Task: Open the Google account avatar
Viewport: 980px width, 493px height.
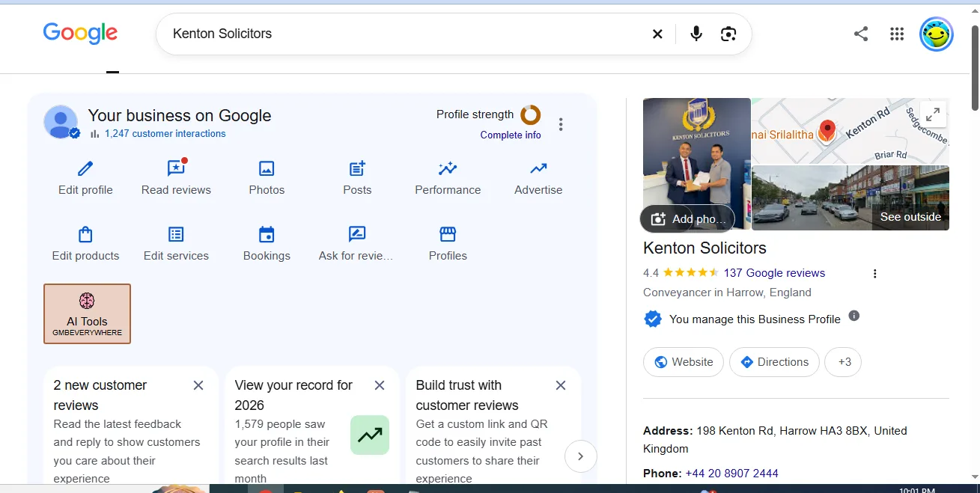Action: (937, 34)
